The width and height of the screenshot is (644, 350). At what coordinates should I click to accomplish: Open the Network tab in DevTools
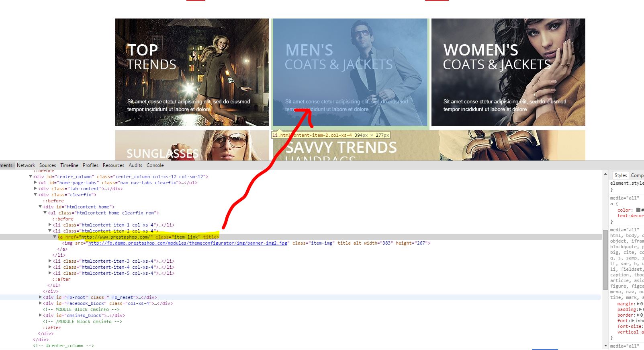(26, 165)
